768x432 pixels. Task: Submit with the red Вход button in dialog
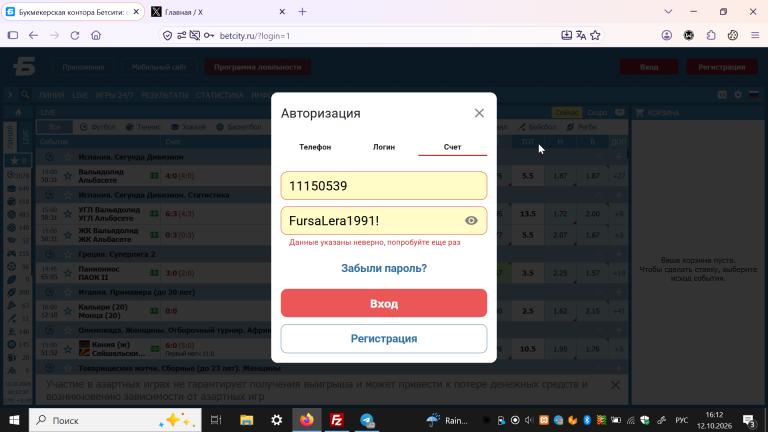(384, 303)
